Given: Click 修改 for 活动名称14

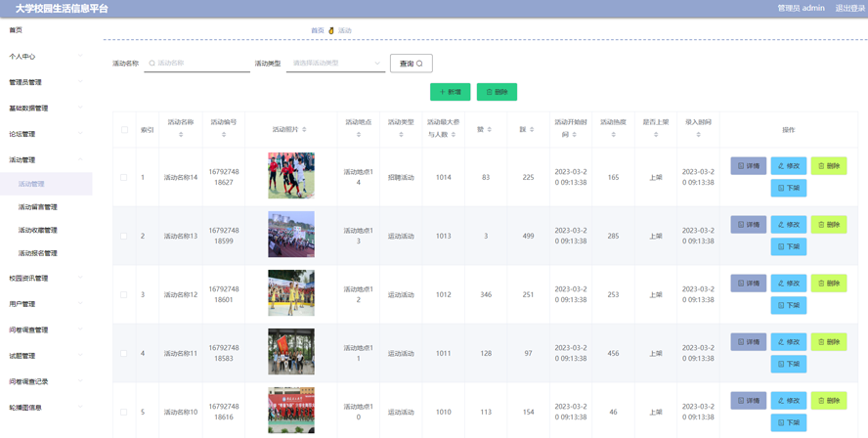Looking at the screenshot, I should (789, 165).
